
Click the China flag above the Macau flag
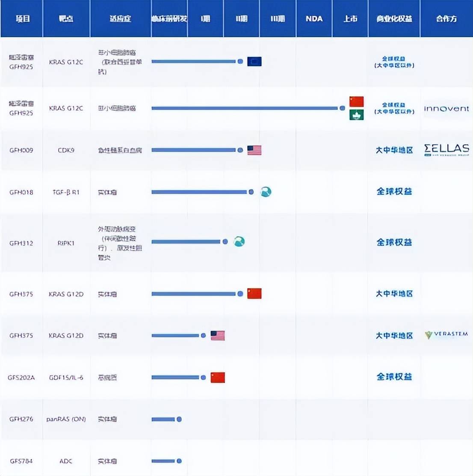click(x=356, y=101)
